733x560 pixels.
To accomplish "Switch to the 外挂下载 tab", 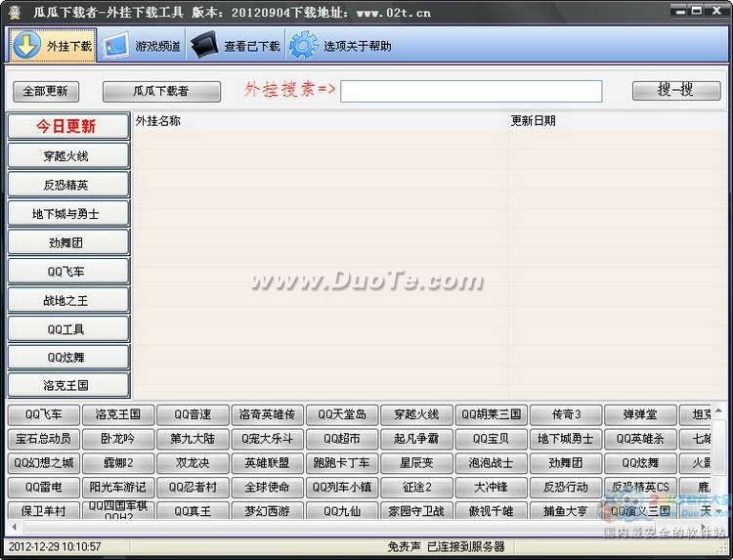I will (53, 45).
